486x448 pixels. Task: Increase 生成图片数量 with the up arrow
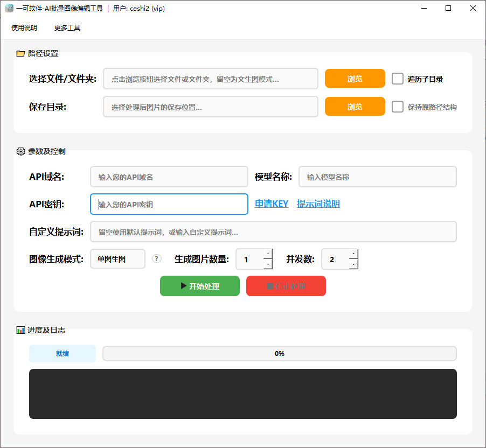pos(267,254)
